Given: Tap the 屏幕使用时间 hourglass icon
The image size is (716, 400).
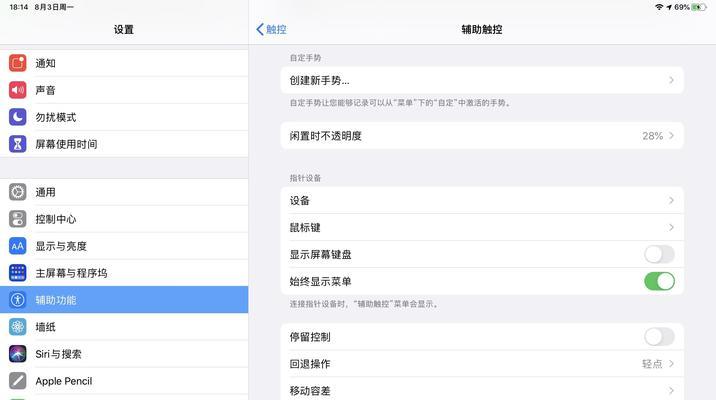Looking at the screenshot, I should (17, 144).
